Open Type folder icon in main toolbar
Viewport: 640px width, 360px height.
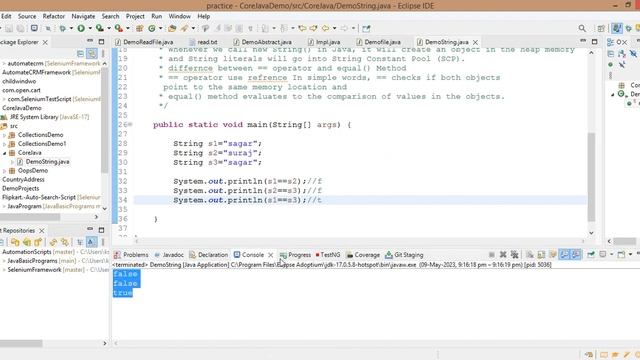(x=172, y=28)
